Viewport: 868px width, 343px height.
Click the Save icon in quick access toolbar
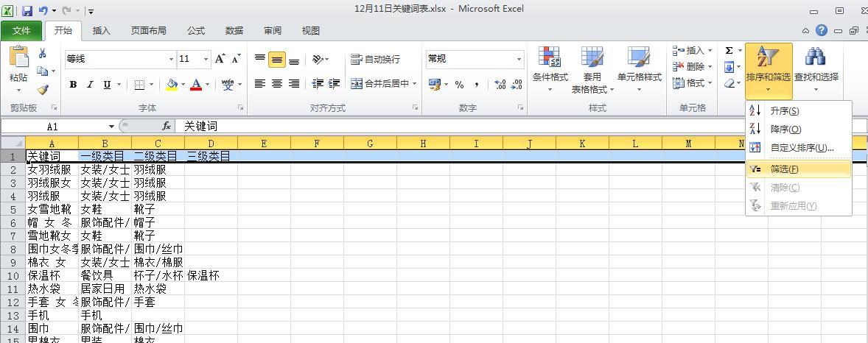tap(27, 11)
